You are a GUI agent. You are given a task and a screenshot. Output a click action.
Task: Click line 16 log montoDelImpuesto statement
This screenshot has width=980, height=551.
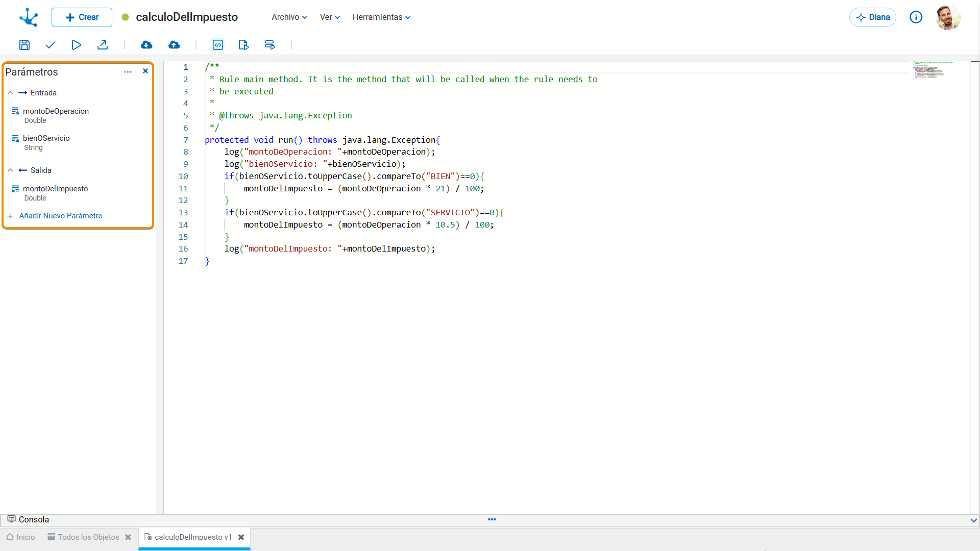point(330,249)
